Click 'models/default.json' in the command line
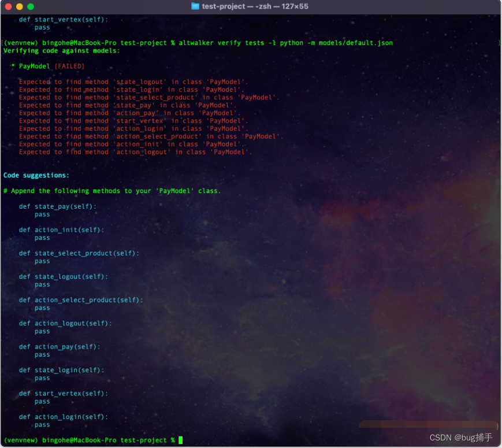Image resolution: width=502 pixels, height=448 pixels. [356, 43]
